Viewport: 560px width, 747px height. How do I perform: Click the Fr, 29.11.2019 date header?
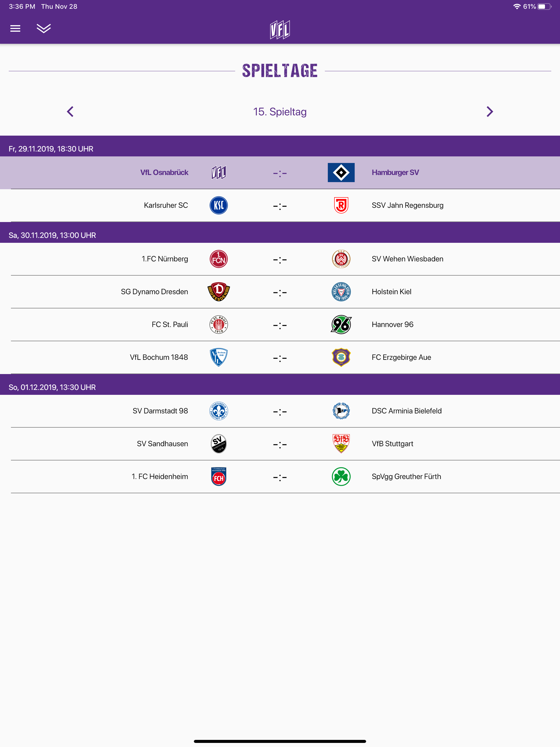pyautogui.click(x=51, y=148)
